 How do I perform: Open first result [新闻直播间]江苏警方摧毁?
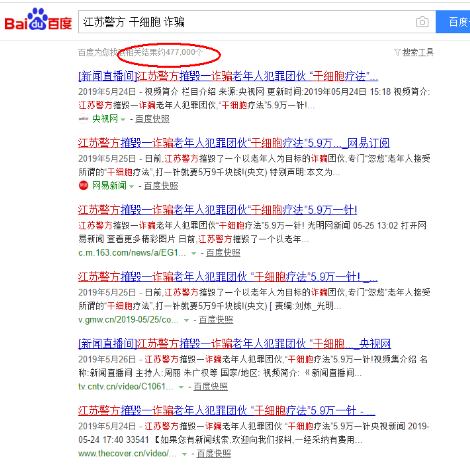228,76
